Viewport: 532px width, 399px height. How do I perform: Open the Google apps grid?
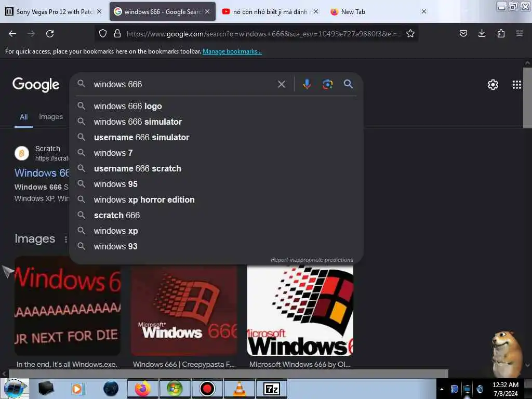click(x=517, y=85)
